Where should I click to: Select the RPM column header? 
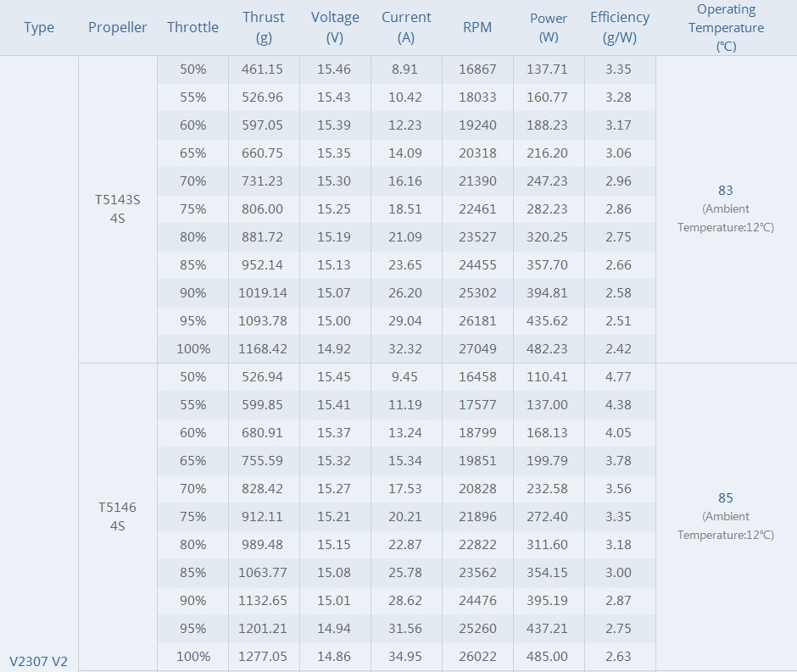point(477,28)
